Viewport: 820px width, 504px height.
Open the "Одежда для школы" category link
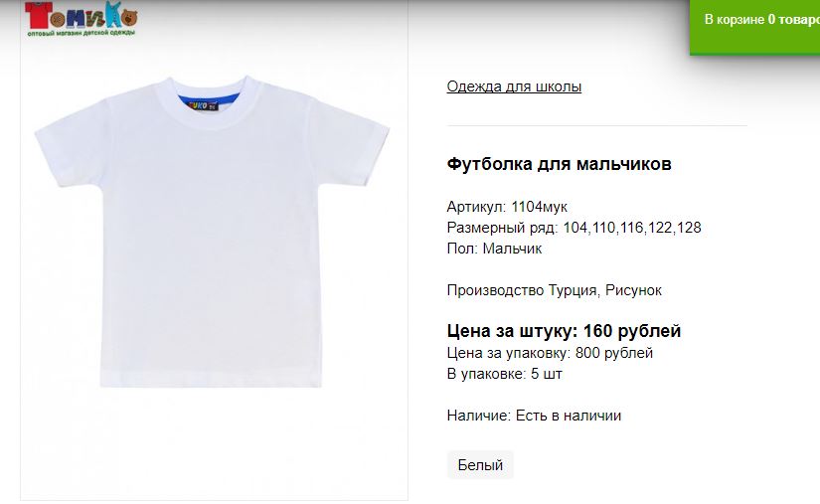[514, 86]
